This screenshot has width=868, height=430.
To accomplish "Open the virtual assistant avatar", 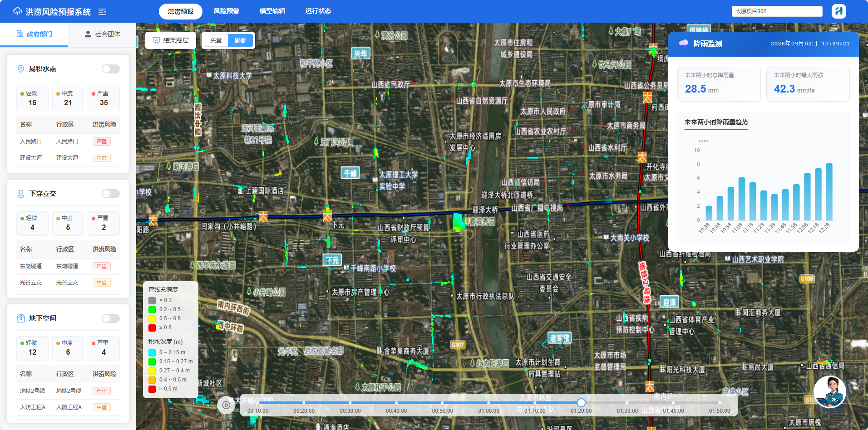I will [829, 392].
